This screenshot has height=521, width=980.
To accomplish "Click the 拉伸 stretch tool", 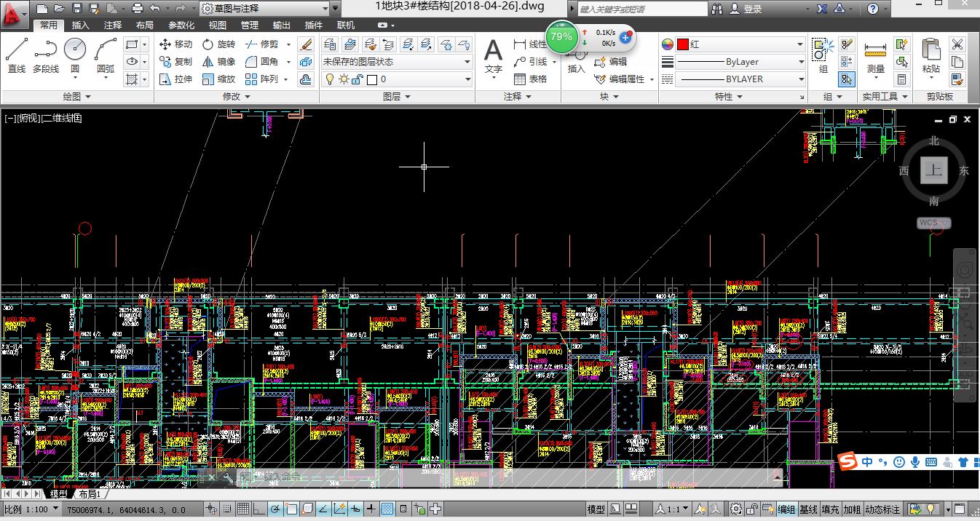I will [175, 79].
